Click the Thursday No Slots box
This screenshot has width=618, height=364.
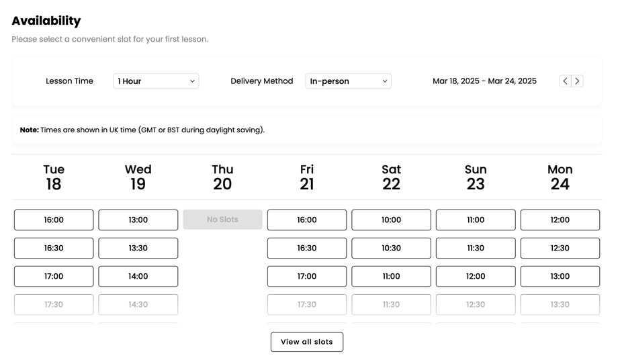click(x=222, y=220)
